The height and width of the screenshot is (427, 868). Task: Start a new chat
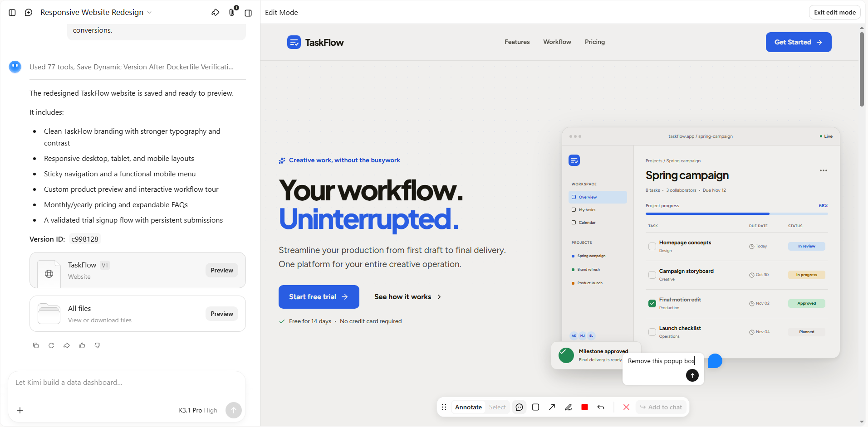29,12
